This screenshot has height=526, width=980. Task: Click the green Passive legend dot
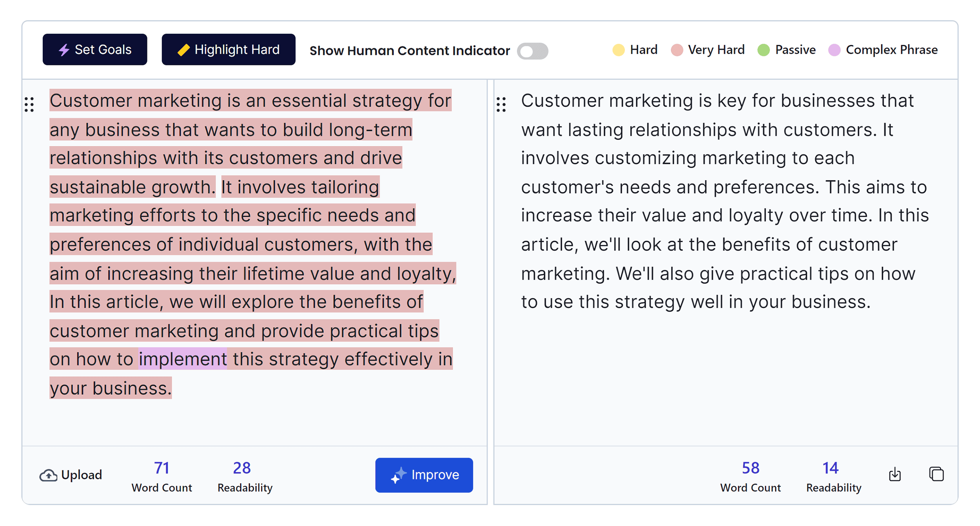tap(763, 50)
